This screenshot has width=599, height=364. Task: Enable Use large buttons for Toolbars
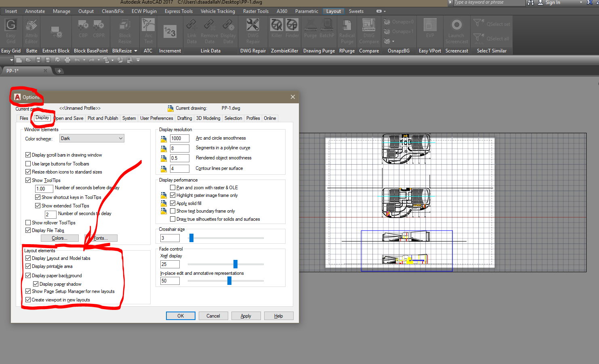click(28, 164)
